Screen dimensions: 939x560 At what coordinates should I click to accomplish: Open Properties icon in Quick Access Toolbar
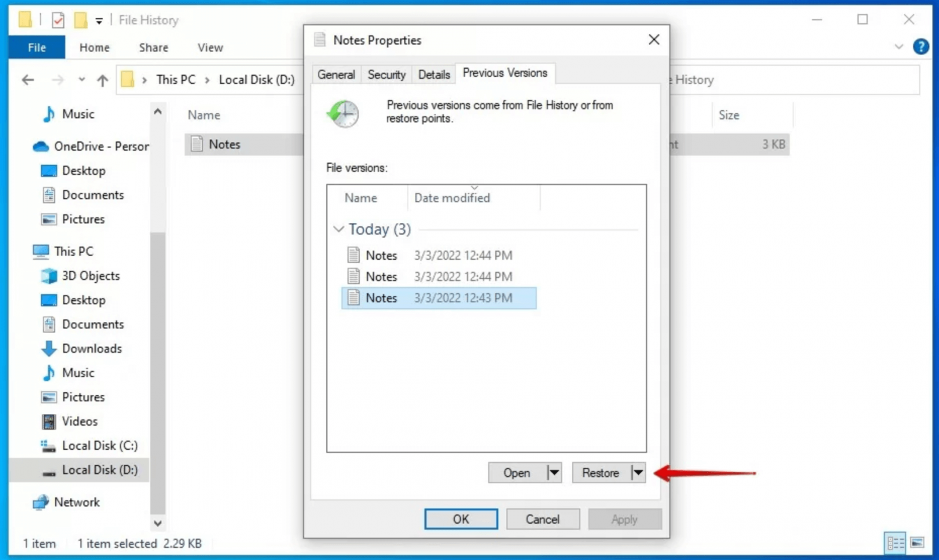(x=58, y=19)
